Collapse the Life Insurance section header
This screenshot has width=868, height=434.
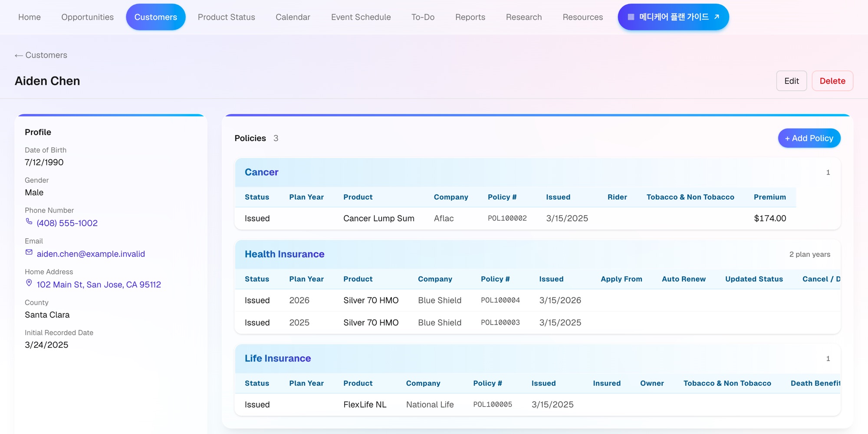(538, 358)
